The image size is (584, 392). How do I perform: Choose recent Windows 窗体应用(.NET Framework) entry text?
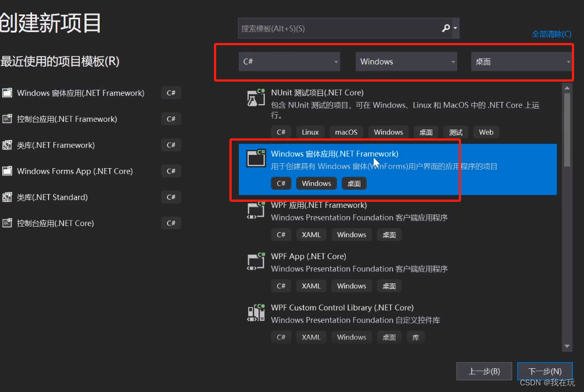[81, 93]
